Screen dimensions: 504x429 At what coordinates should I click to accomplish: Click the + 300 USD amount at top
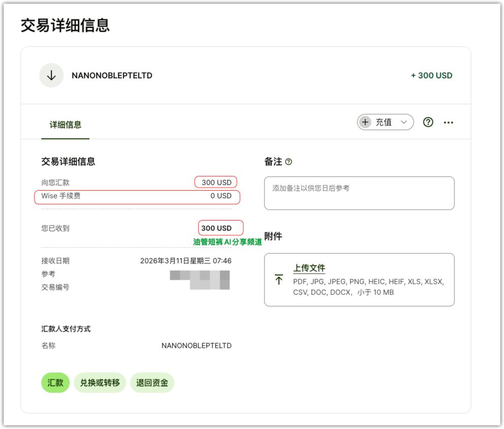point(431,76)
